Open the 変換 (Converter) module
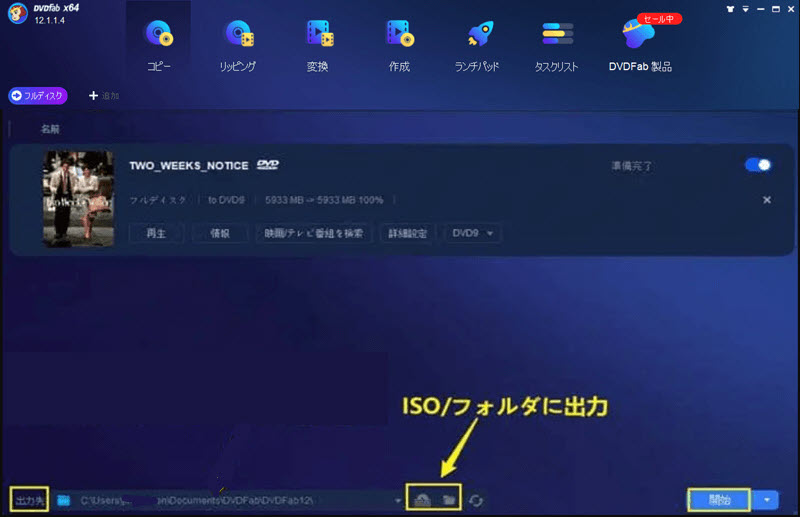Viewport: 800px width, 517px height. tap(318, 43)
